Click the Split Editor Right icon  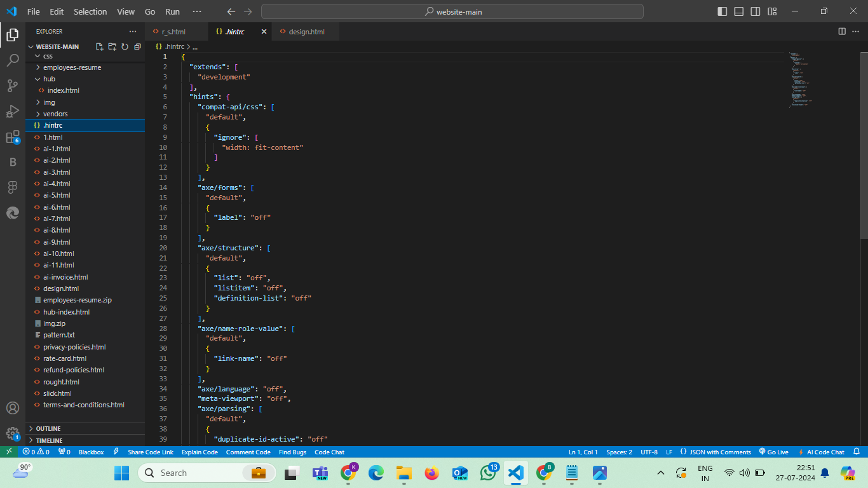click(x=842, y=31)
